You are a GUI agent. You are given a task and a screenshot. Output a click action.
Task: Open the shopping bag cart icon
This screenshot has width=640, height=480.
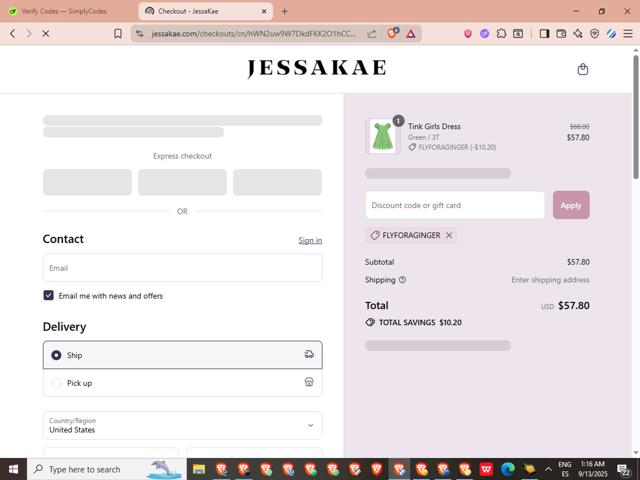click(x=582, y=69)
